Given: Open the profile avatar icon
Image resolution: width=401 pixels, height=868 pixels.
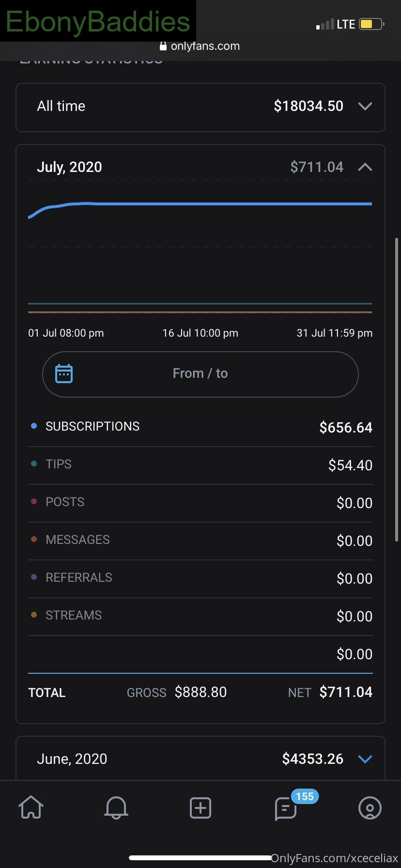Looking at the screenshot, I should [370, 807].
